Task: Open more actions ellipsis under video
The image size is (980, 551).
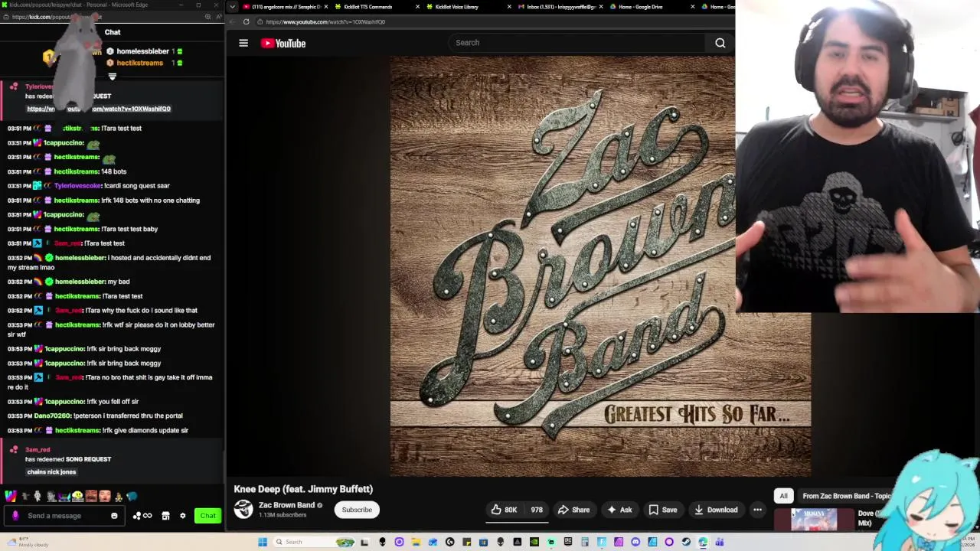Action: (x=757, y=510)
